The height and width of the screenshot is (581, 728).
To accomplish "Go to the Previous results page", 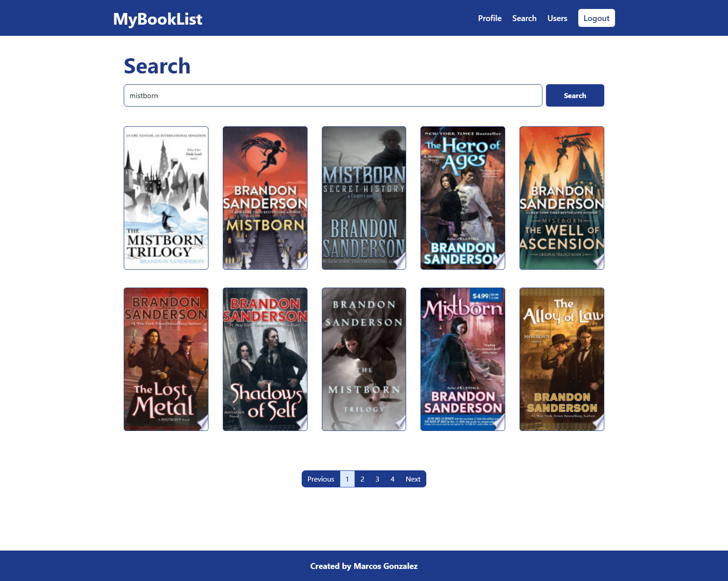I will (x=321, y=479).
